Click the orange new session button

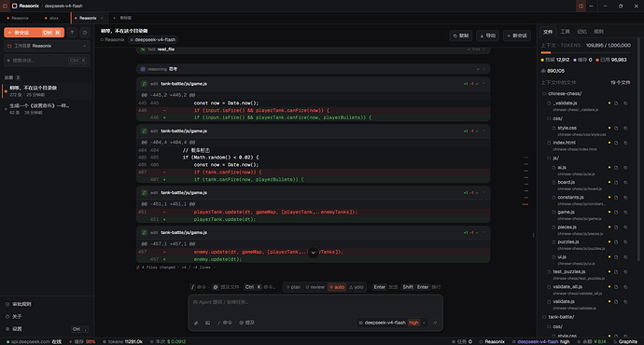pos(35,33)
